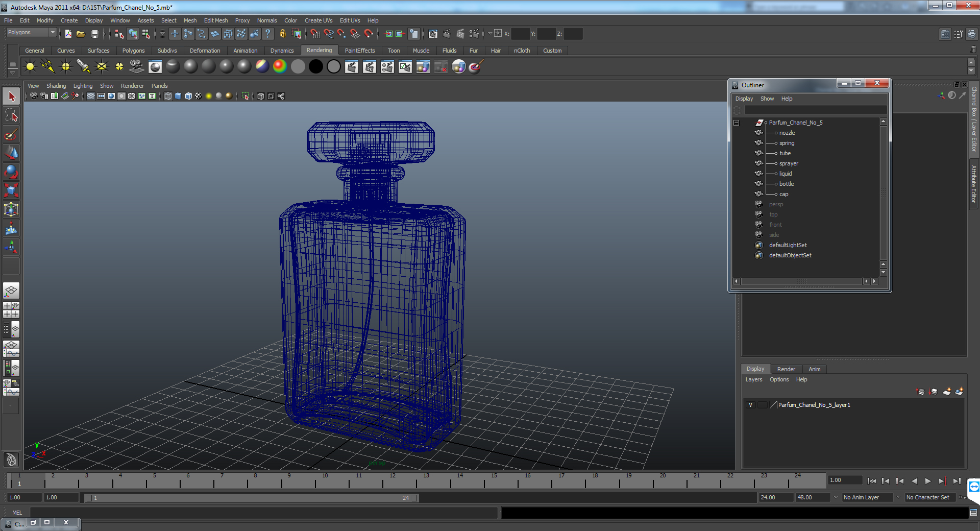Toggle wireframe shading cube in viewport toolbar
The width and height of the screenshot is (980, 531).
[168, 96]
